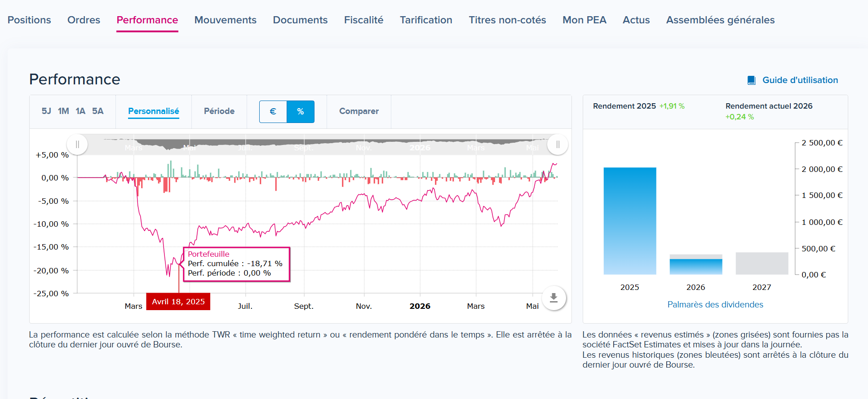Click the chart download arrow icon

click(554, 298)
